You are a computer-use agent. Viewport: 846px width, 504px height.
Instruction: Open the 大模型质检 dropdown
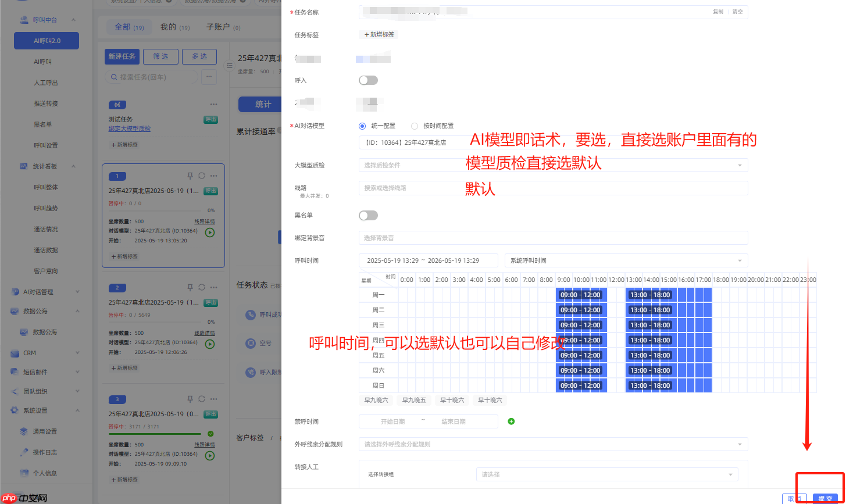coord(552,165)
